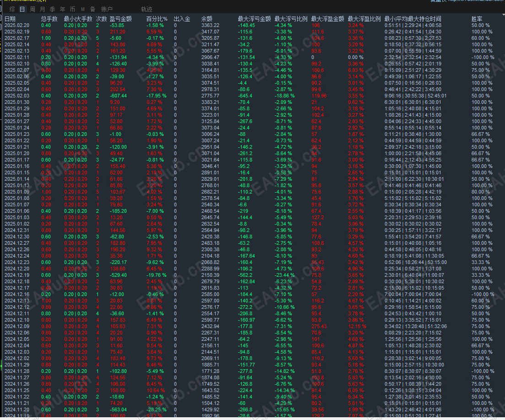505x420 pixels.
Task: Sort by the 胜率 column header
Action: [x=477, y=19]
